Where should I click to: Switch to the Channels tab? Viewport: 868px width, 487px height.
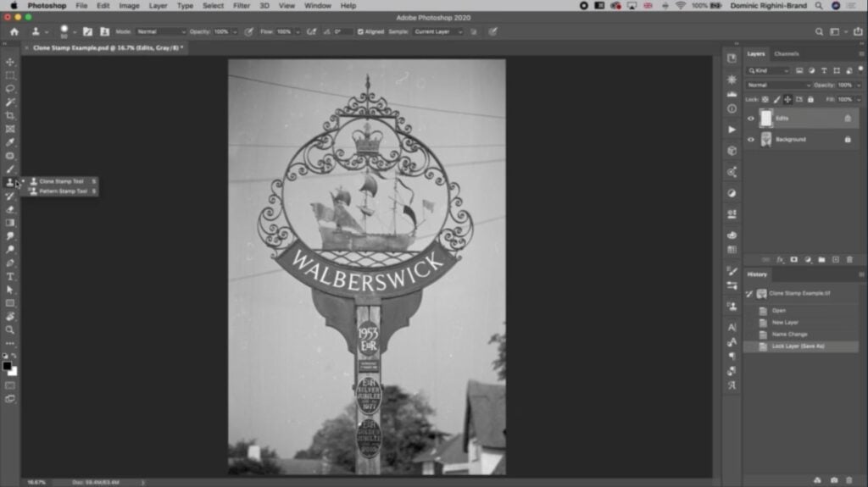click(786, 53)
